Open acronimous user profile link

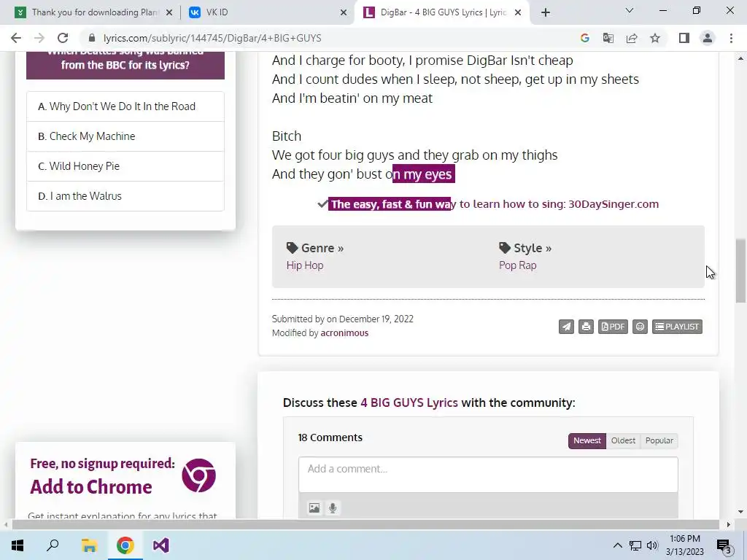click(344, 332)
